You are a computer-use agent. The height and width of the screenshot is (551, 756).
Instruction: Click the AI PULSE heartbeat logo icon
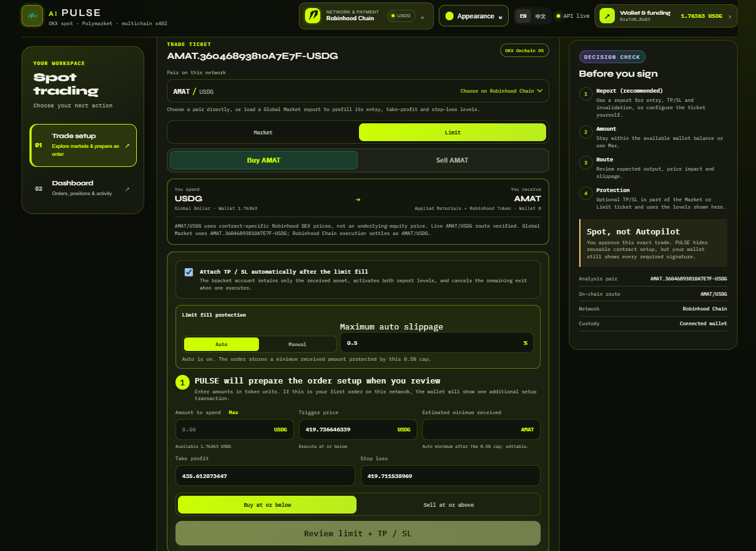pyautogui.click(x=33, y=16)
